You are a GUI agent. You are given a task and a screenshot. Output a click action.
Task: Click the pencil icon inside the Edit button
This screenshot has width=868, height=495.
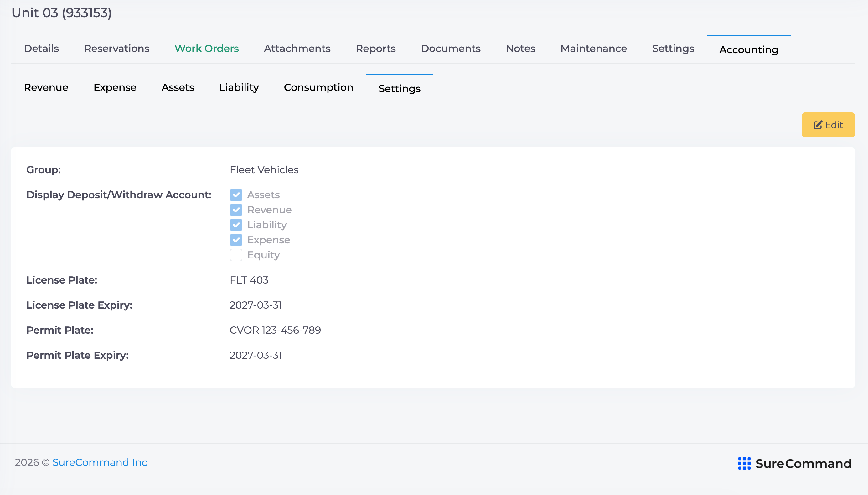click(818, 125)
